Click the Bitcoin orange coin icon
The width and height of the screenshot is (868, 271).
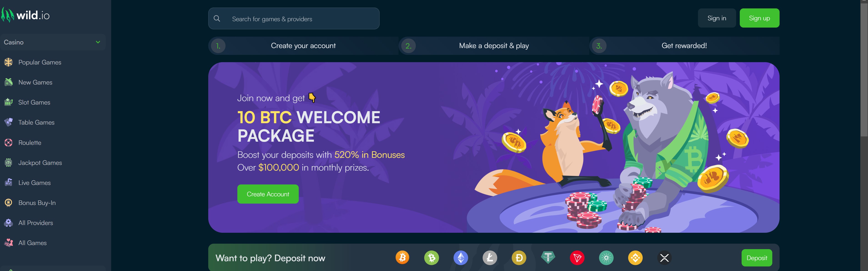[402, 258]
